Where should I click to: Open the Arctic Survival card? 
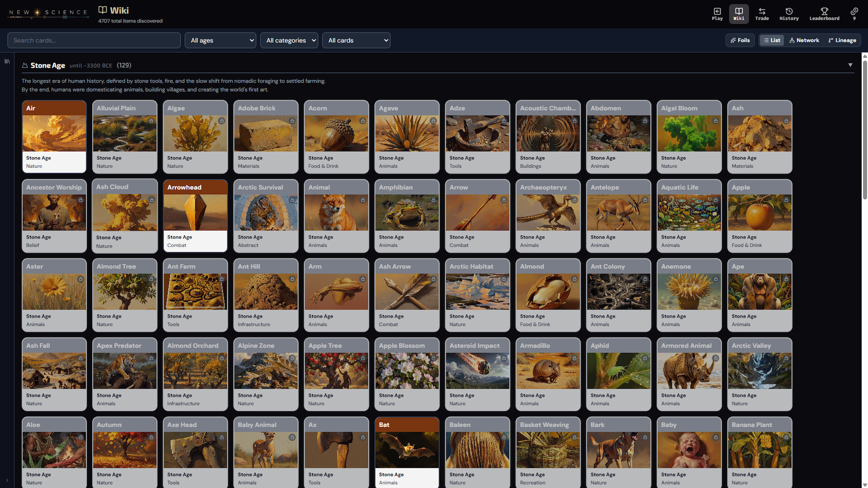[x=266, y=216]
